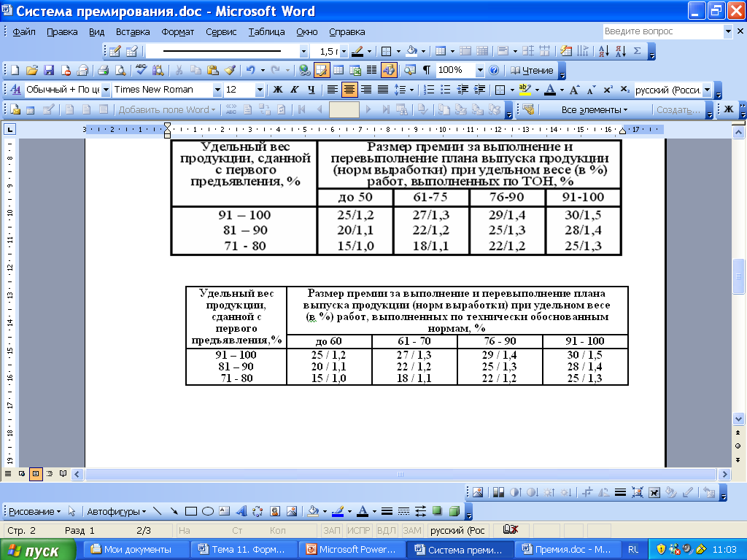Save the document with floppy icon

(x=49, y=71)
